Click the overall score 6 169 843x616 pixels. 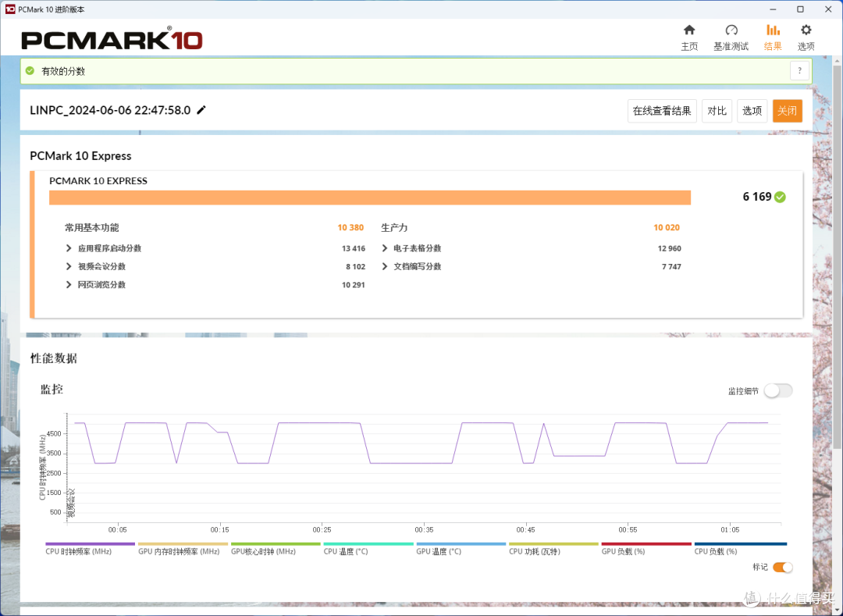coord(757,197)
